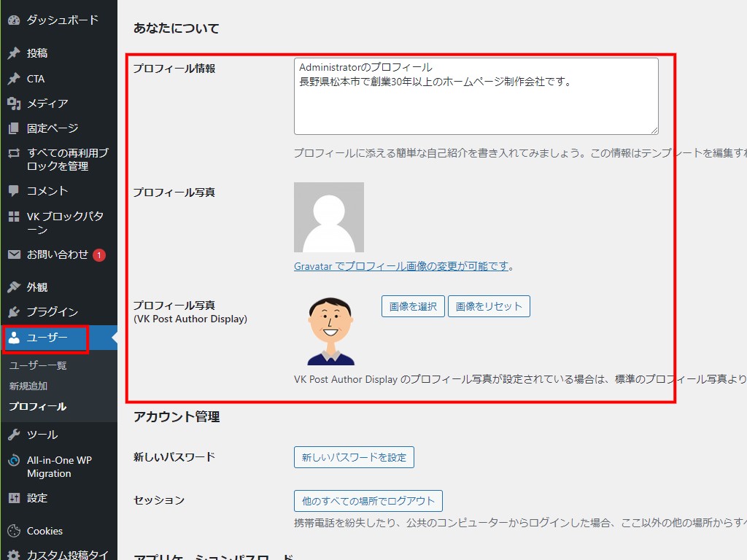Open ユーザー一覧 submenu item
This screenshot has width=747, height=560.
tap(38, 365)
